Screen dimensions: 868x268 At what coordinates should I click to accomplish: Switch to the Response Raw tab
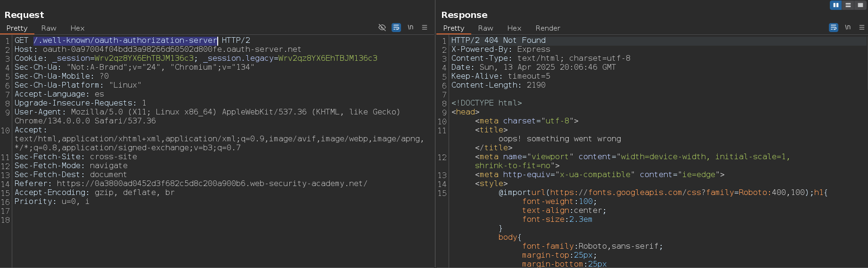click(485, 28)
